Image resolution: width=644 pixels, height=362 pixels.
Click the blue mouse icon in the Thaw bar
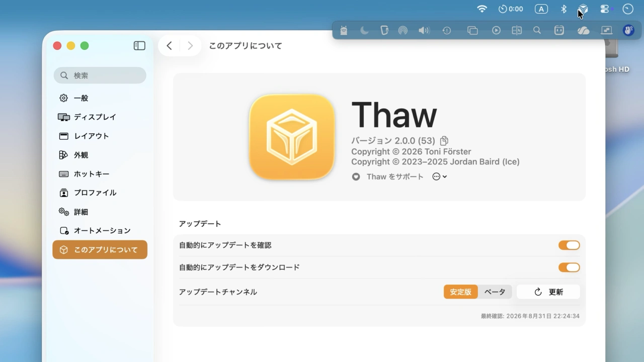coord(628,30)
